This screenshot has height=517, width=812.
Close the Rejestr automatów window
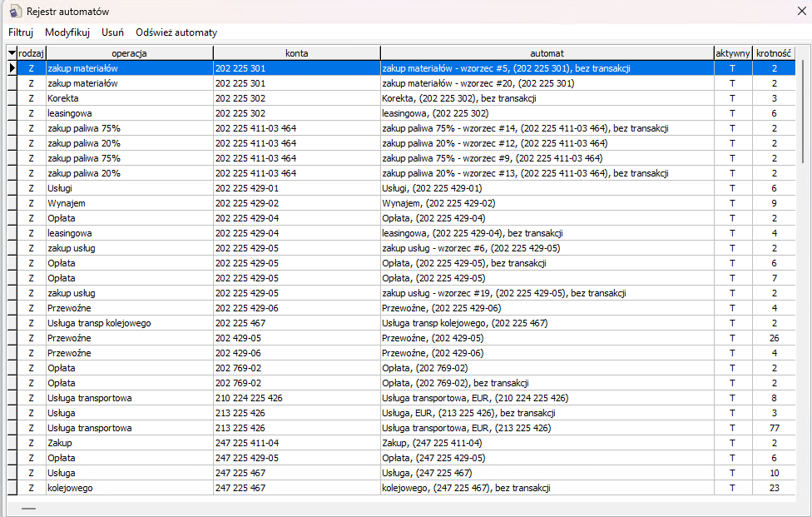coord(791,12)
